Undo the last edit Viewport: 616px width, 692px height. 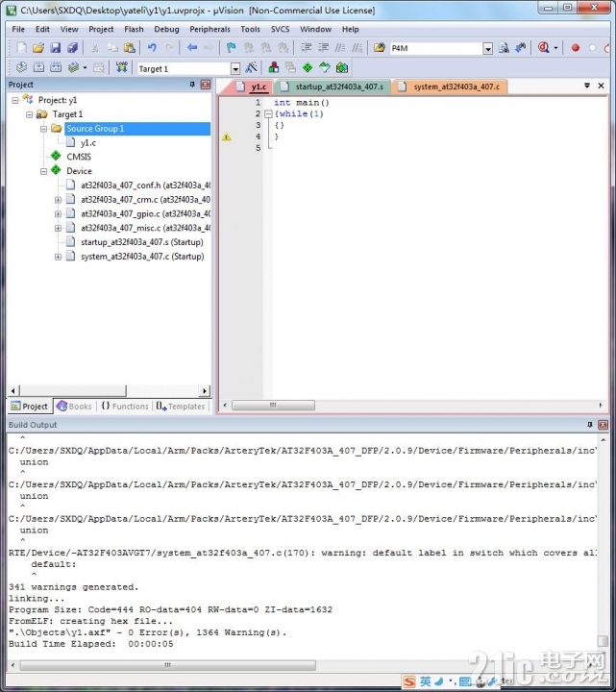point(152,48)
